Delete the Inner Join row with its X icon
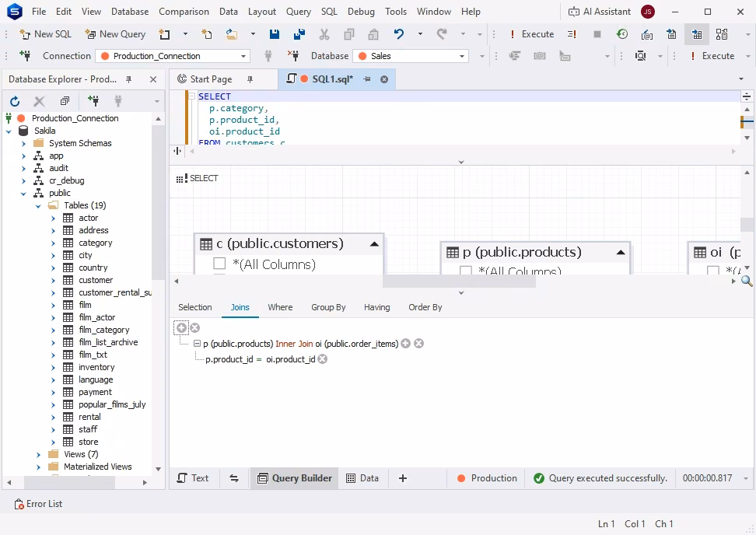Screen dimensions: 756x535 pos(419,344)
